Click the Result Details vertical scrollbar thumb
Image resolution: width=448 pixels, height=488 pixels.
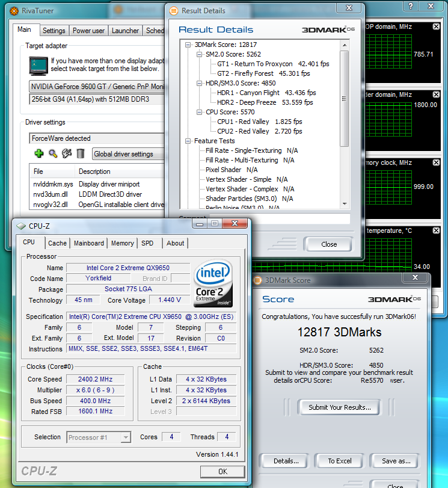pyautogui.click(x=344, y=98)
